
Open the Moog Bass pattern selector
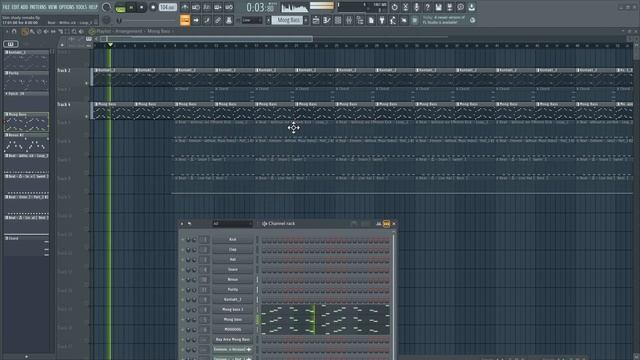(x=287, y=20)
